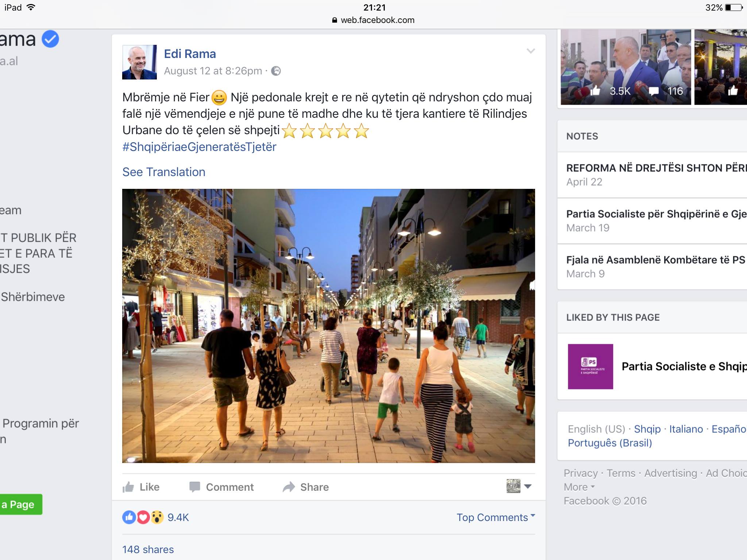Click the Share arrow icon
Image resolution: width=747 pixels, height=560 pixels.
[x=289, y=487]
